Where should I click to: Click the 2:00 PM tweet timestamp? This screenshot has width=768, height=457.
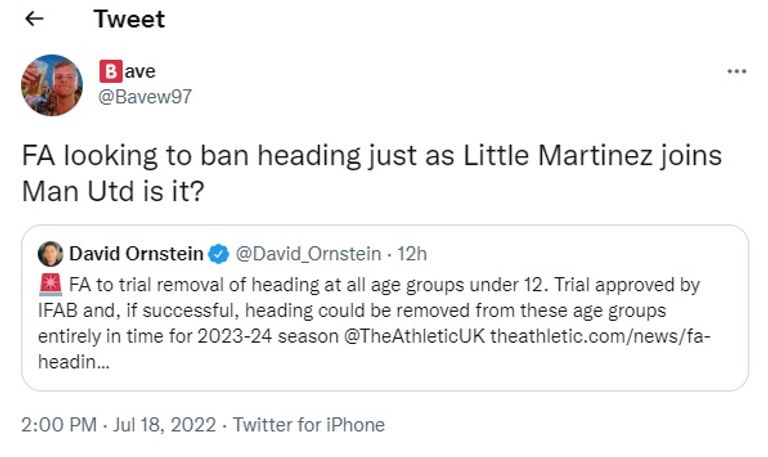[60, 424]
